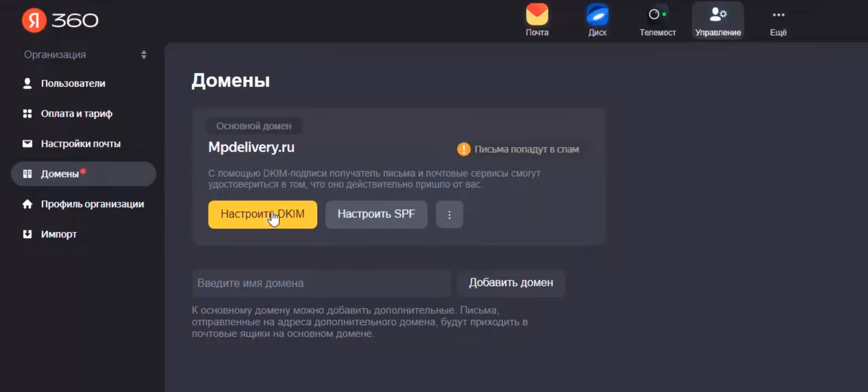Select Домены in the sidebar

point(84,174)
